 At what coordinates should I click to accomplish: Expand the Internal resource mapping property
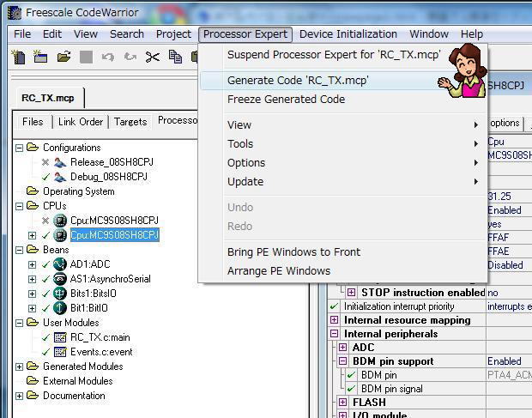[334, 320]
